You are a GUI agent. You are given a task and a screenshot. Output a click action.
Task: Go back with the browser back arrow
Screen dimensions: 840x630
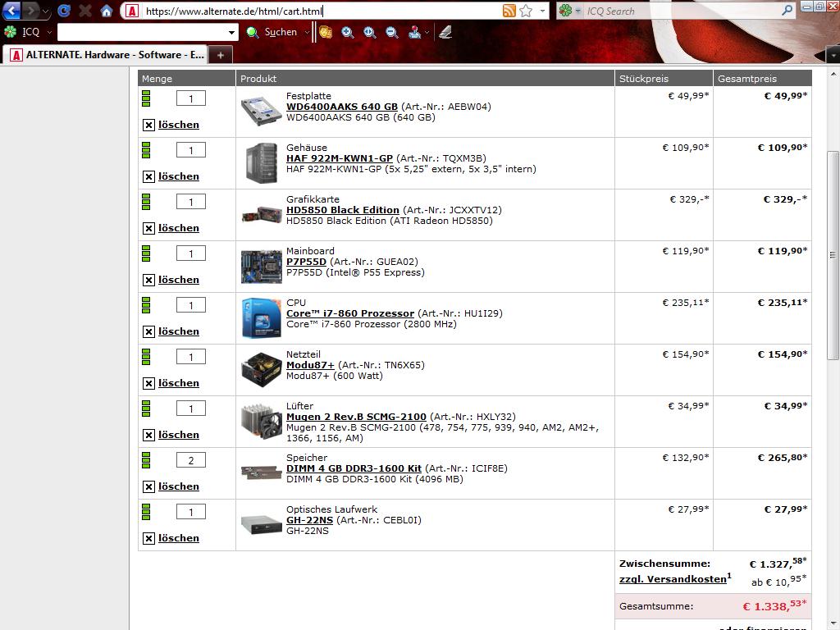point(11,10)
